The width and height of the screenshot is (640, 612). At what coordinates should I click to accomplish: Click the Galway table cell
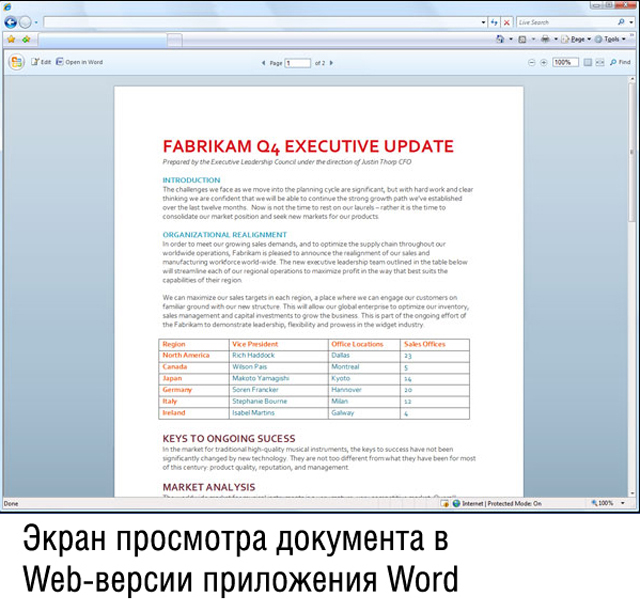(364, 413)
